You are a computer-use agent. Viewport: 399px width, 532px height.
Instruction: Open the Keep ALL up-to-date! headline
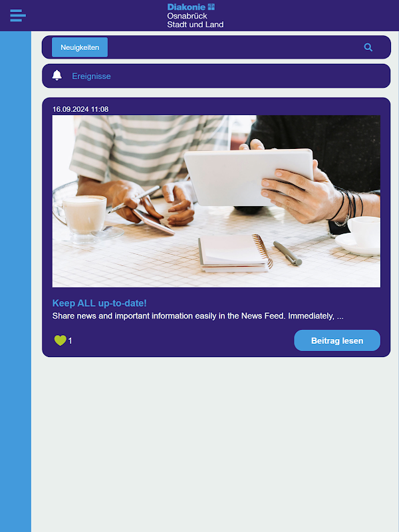pos(99,303)
